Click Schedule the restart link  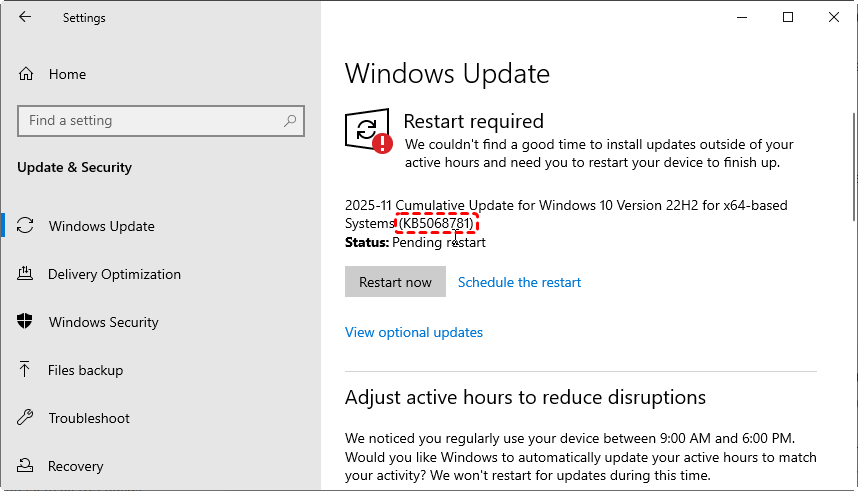pos(519,282)
